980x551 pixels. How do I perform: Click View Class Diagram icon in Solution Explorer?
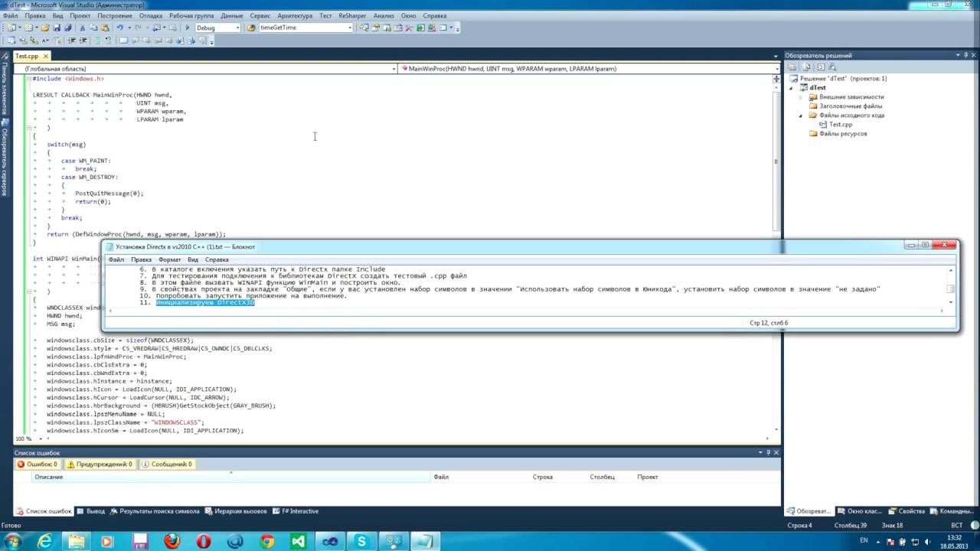[832, 67]
